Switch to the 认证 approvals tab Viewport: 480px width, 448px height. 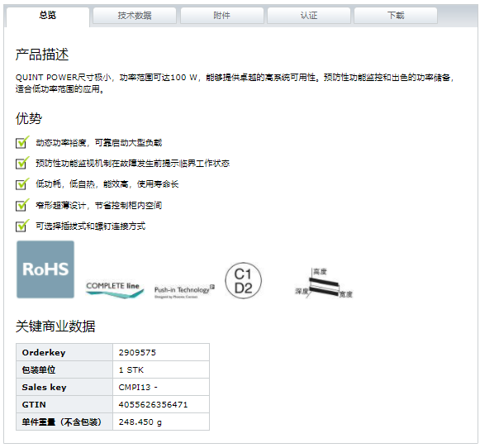point(309,16)
